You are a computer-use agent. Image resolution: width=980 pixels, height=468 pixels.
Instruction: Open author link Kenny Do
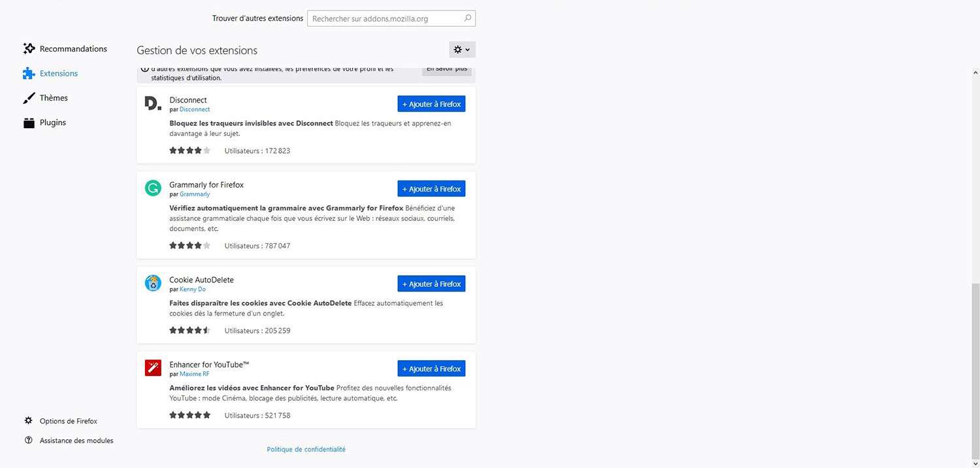click(192, 290)
